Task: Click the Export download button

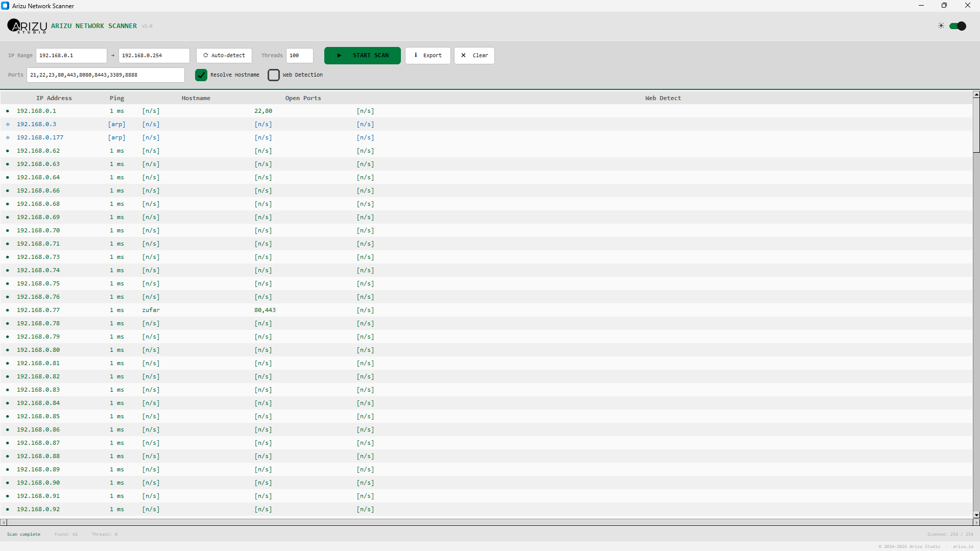Action: pyautogui.click(x=427, y=56)
